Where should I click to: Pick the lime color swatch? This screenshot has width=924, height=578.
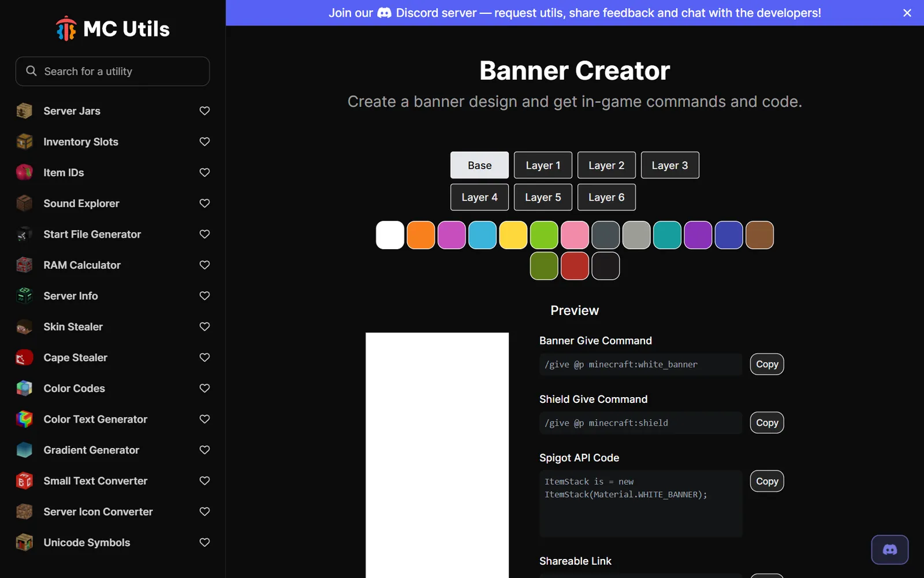point(544,235)
